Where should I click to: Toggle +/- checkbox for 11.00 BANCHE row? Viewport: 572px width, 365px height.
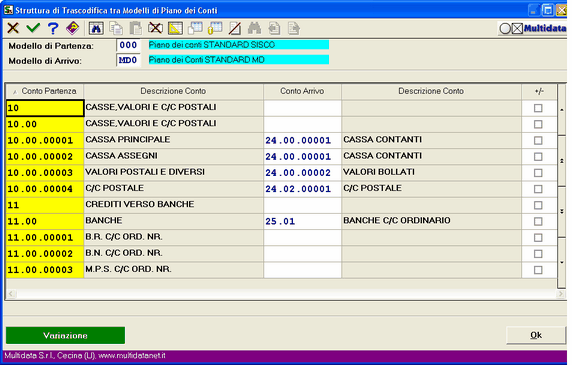[x=538, y=221]
